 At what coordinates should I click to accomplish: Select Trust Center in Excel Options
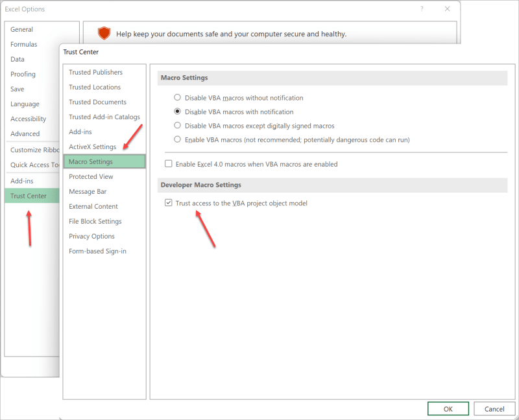32,196
